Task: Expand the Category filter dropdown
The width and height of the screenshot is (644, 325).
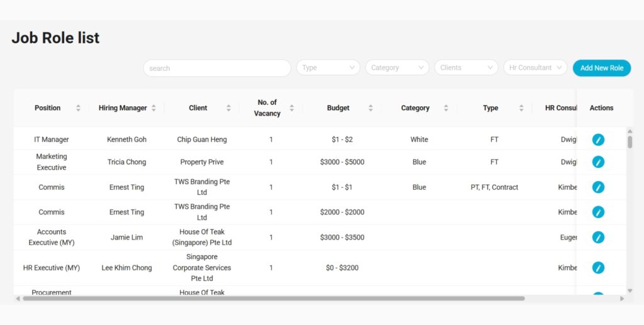Action: (397, 68)
